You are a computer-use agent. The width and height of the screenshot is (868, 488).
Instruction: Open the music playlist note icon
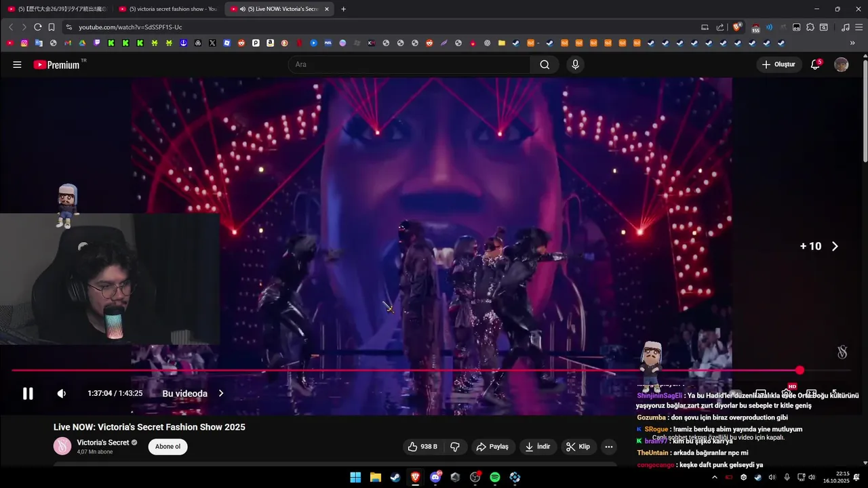pos(845,27)
